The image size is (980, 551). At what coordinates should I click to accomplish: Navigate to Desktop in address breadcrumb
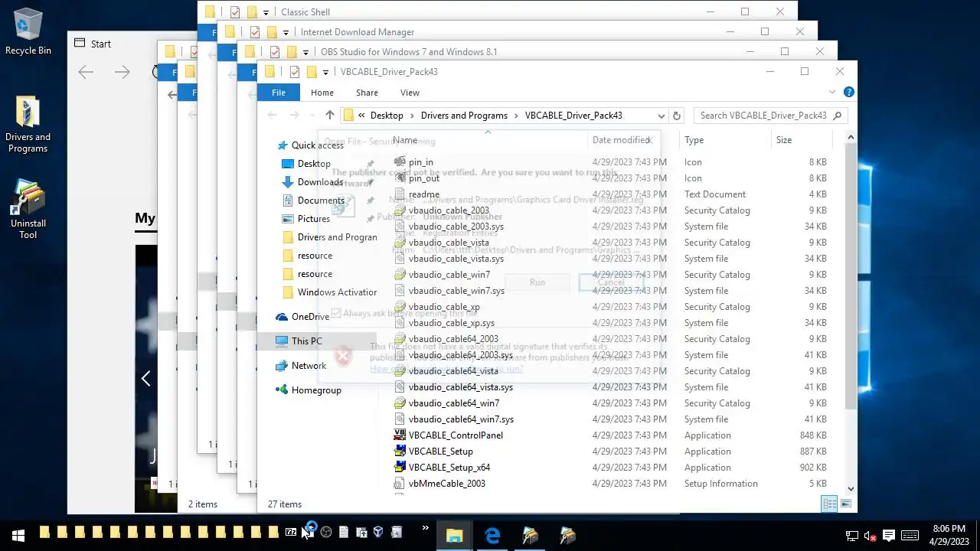tap(387, 116)
